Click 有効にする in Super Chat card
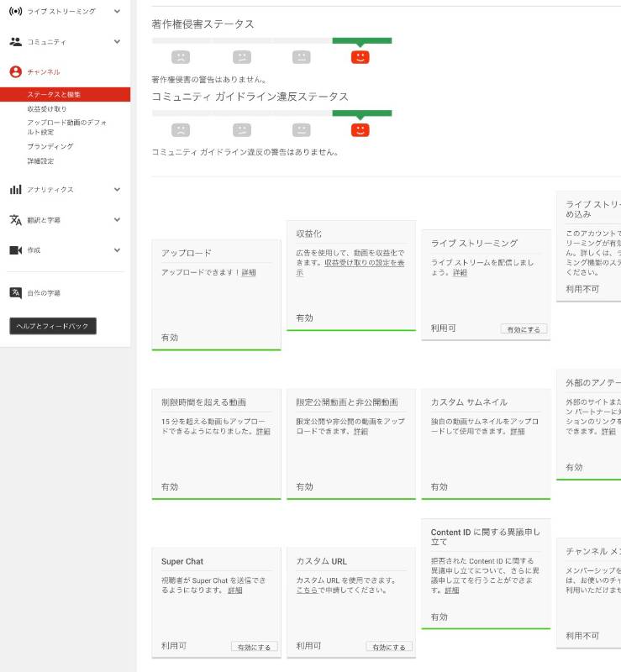The width and height of the screenshot is (621, 672). tap(255, 647)
